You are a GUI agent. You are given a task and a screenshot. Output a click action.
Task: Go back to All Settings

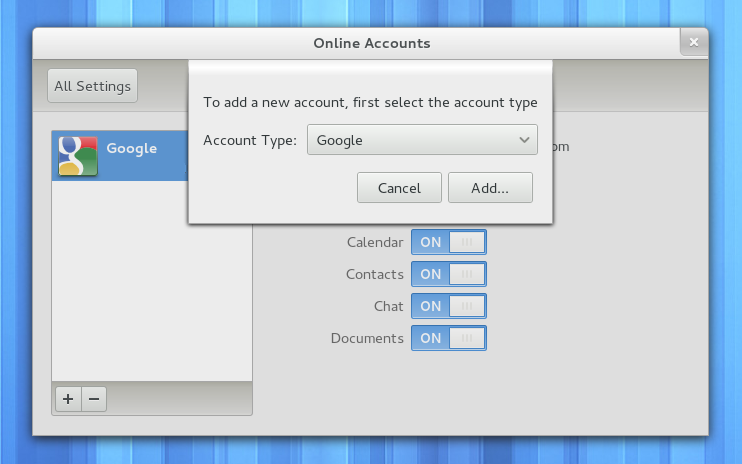pyautogui.click(x=92, y=86)
